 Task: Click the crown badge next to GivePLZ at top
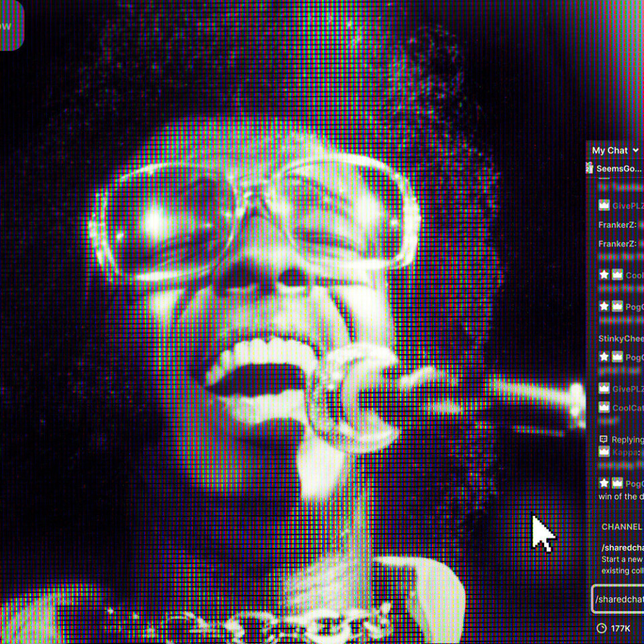tap(604, 206)
